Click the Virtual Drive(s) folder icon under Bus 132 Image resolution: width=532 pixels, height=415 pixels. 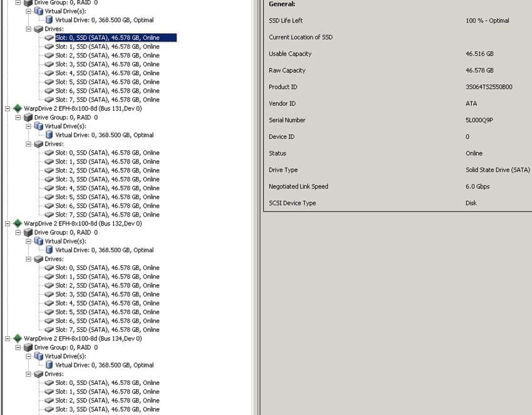pos(39,241)
